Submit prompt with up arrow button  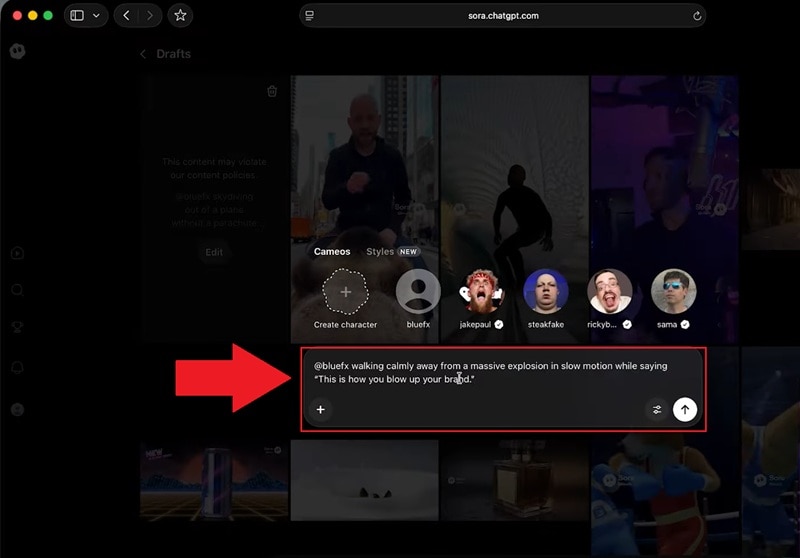click(x=685, y=410)
